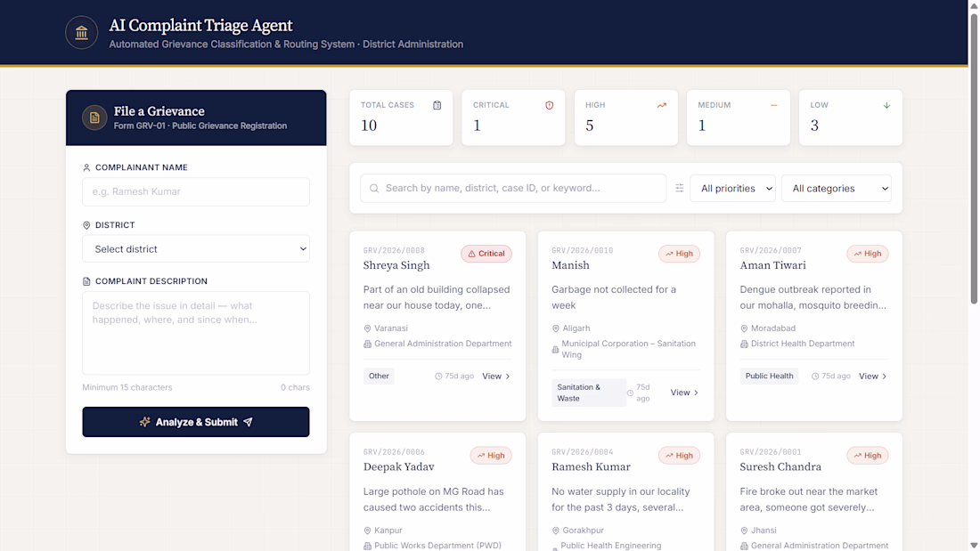This screenshot has width=980, height=551.
Task: Click the High badge on Manish's card
Action: [679, 254]
